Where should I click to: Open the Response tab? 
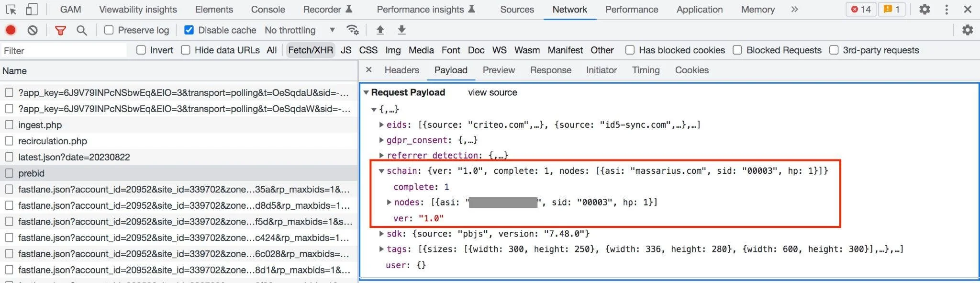coord(551,70)
